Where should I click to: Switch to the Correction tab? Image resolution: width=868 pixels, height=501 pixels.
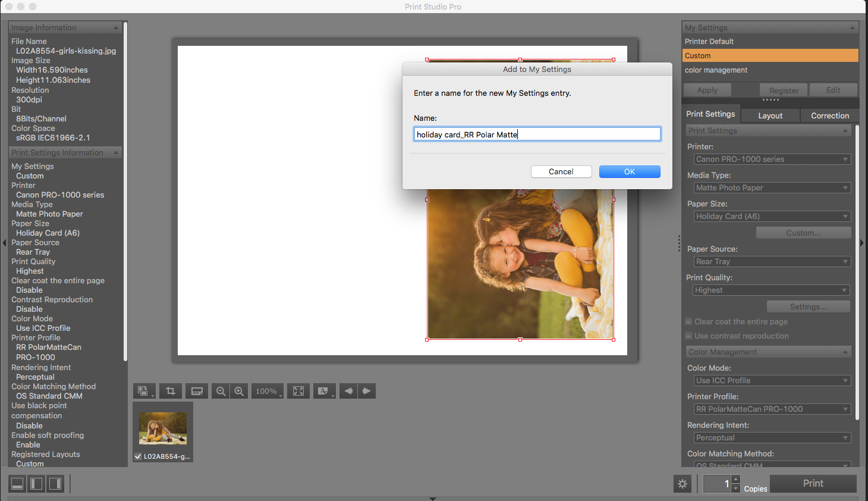pos(829,115)
